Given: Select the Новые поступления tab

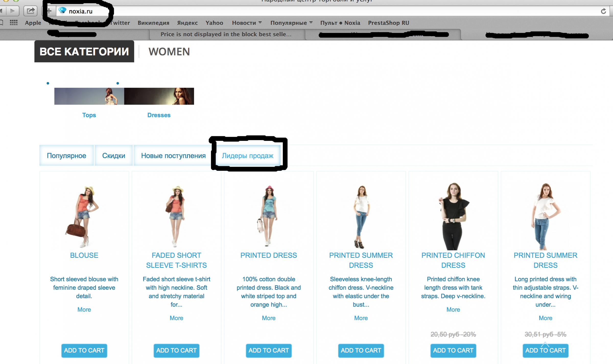Looking at the screenshot, I should (x=173, y=155).
